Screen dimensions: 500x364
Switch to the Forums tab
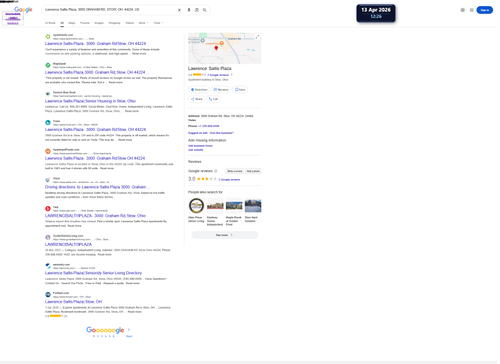point(85,23)
